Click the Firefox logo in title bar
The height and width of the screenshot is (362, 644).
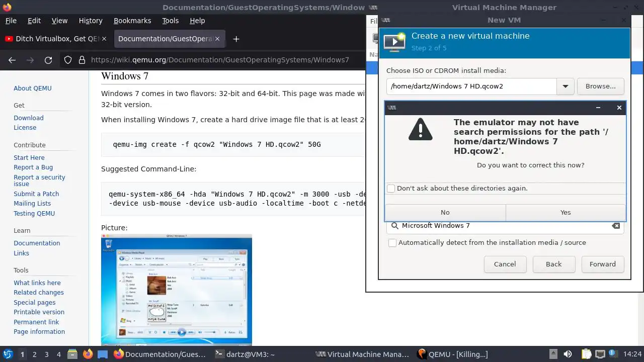(x=7, y=7)
